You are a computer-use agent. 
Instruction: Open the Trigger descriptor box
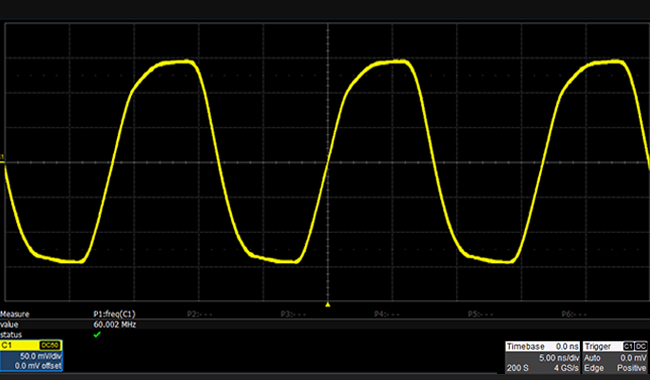coord(615,357)
